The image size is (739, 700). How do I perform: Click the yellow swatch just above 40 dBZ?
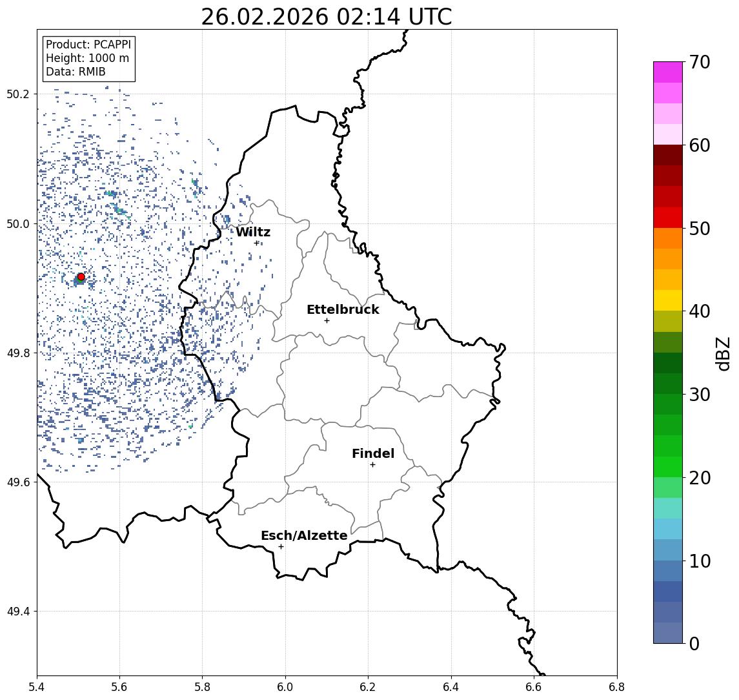[x=668, y=300]
